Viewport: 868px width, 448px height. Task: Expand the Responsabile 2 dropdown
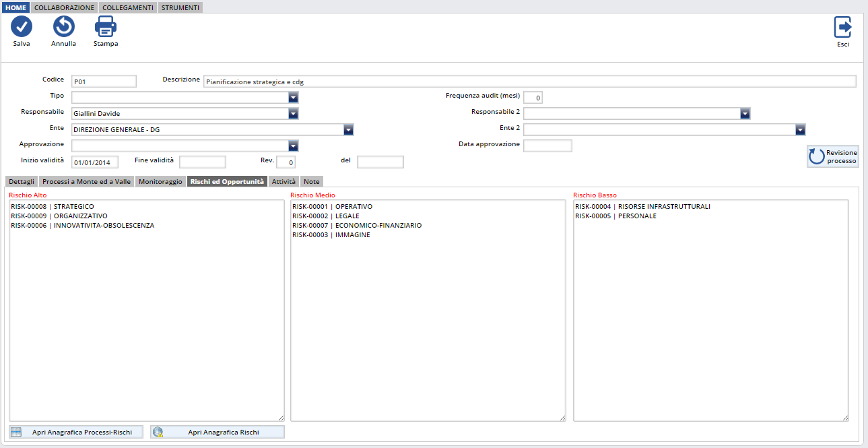coord(745,114)
